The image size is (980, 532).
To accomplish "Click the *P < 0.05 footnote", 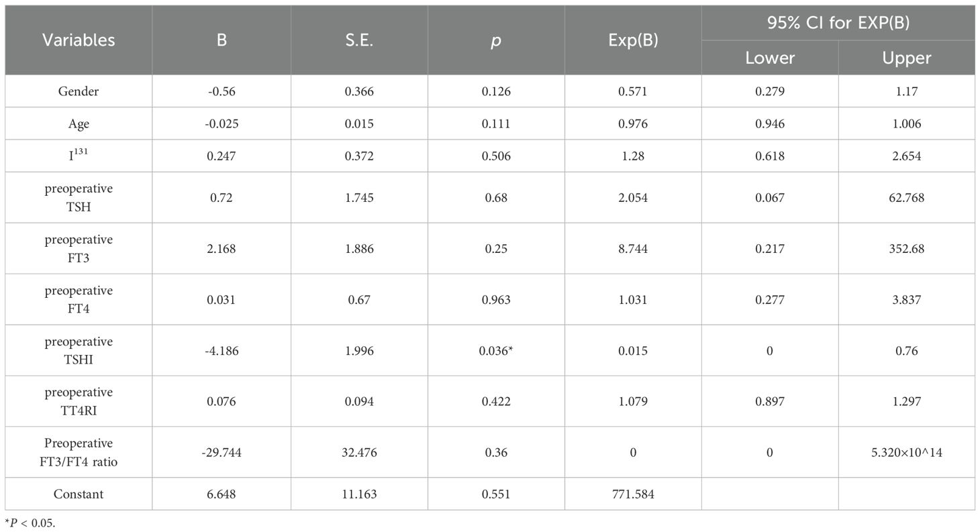I will tap(31, 523).
